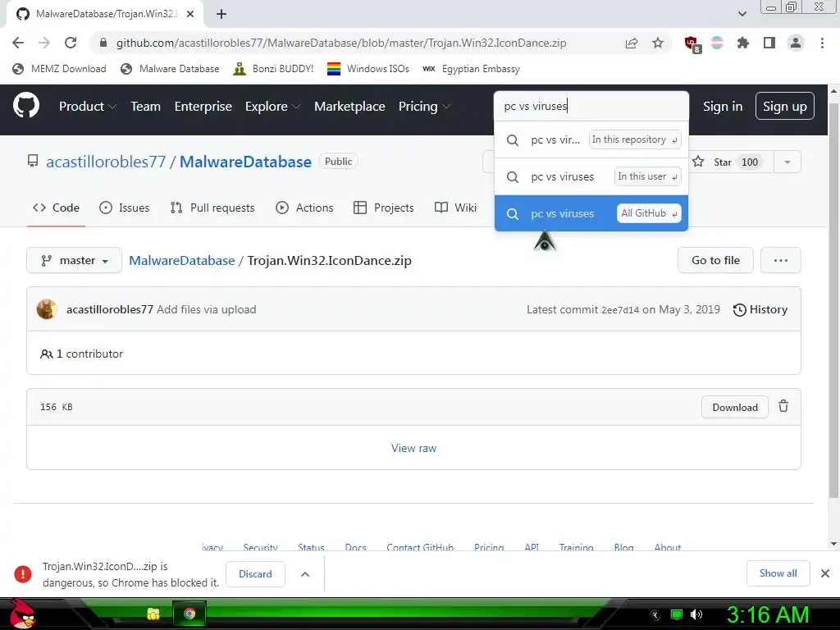Click the GitHub Octocat logo
This screenshot has height=630, width=840.
point(25,106)
